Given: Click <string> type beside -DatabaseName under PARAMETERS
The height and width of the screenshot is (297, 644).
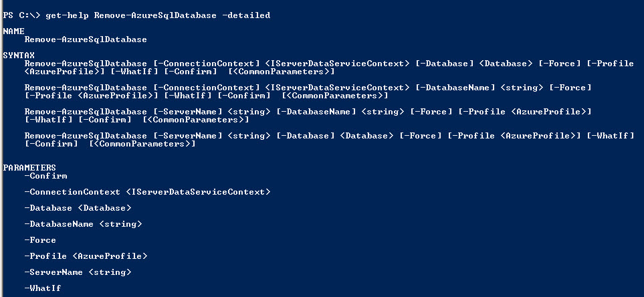Looking at the screenshot, I should [120, 224].
